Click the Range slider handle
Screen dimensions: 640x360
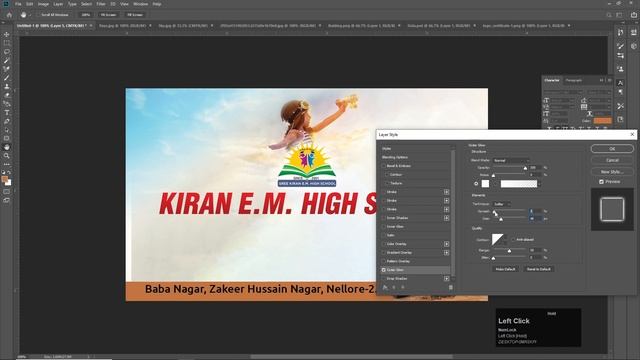pyautogui.click(x=509, y=251)
